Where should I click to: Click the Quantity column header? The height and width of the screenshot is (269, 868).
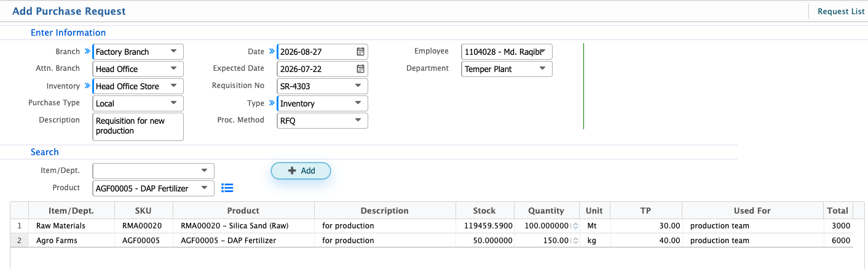[546, 211]
